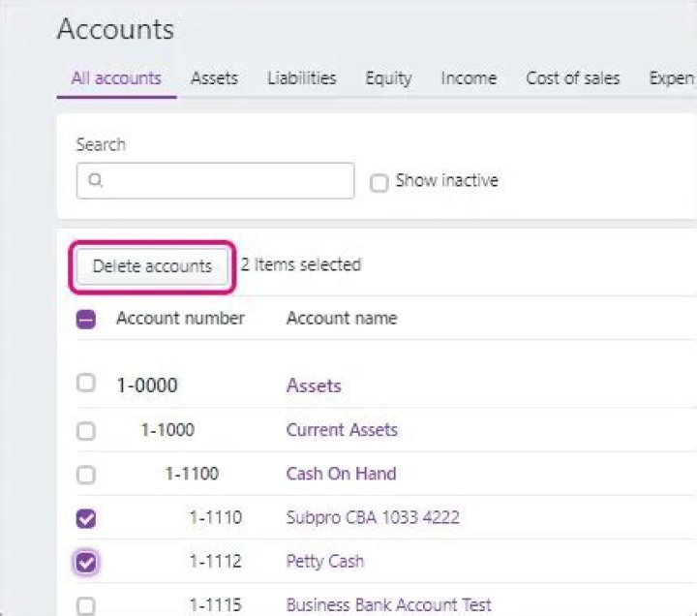Click the Delete accounts button
This screenshot has height=616, width=697.
click(152, 266)
